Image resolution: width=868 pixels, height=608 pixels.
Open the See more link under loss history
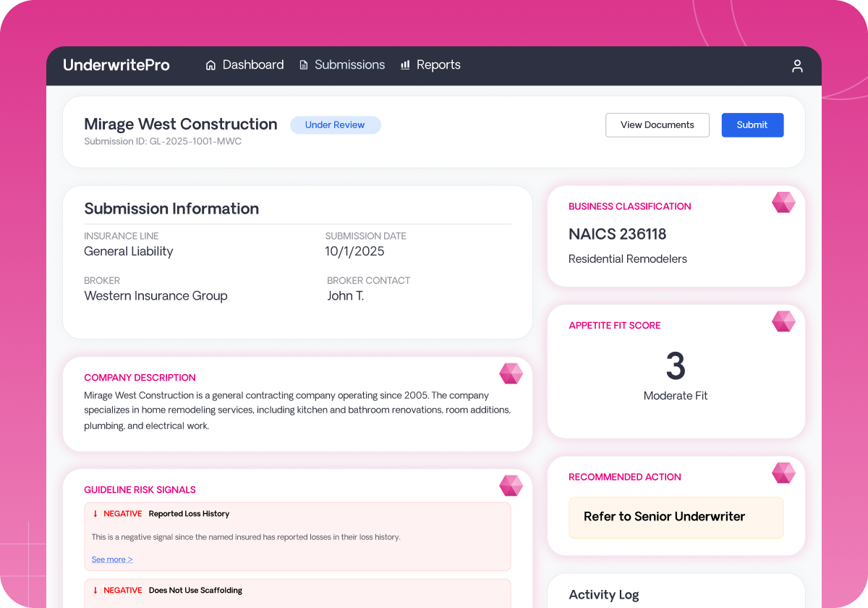click(111, 559)
